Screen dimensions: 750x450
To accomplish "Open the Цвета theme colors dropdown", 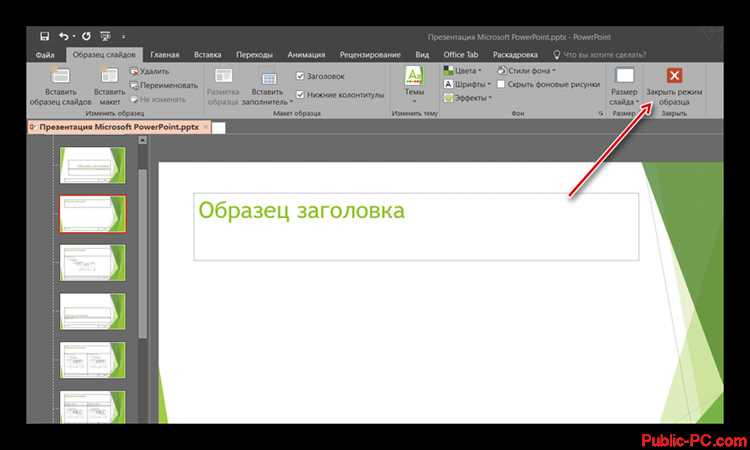I will 462,71.
